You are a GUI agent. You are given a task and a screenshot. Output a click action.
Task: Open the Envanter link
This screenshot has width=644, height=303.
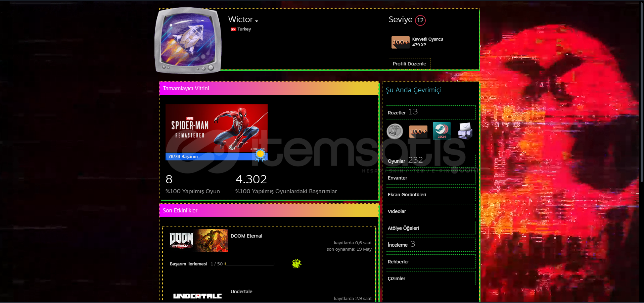(431, 178)
